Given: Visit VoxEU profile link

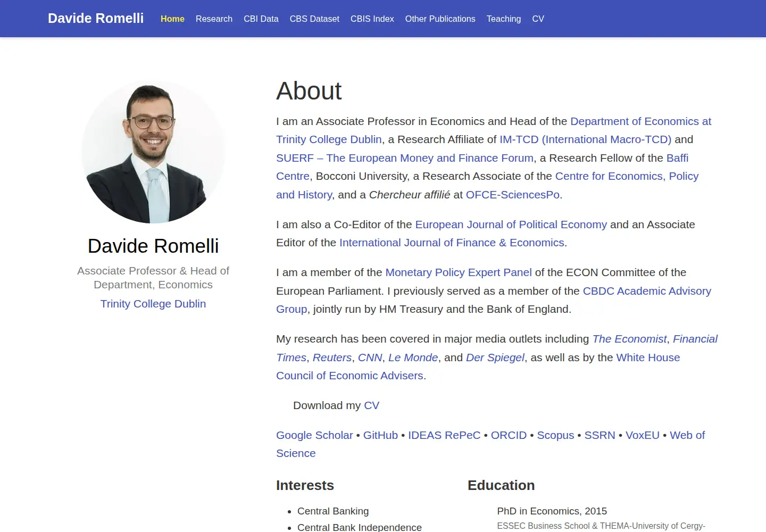Looking at the screenshot, I should tap(643, 435).
